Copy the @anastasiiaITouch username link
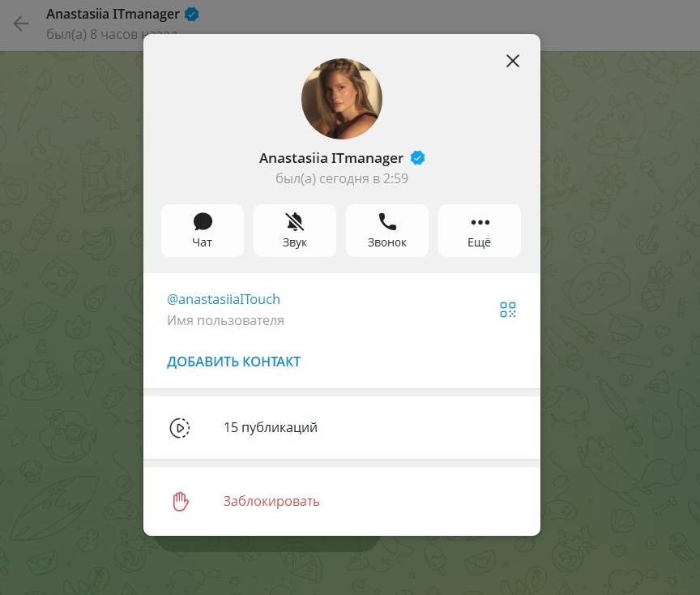The height and width of the screenshot is (595, 700). pos(224,299)
